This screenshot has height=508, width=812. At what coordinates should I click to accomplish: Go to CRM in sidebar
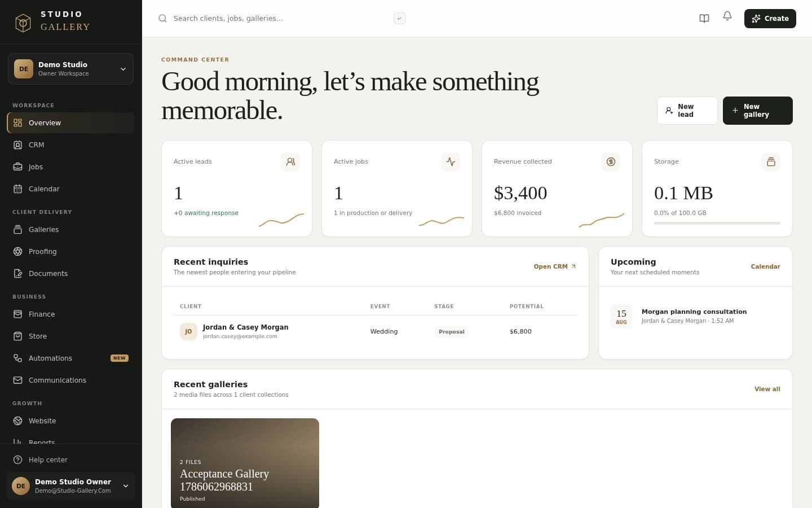coord(71,145)
